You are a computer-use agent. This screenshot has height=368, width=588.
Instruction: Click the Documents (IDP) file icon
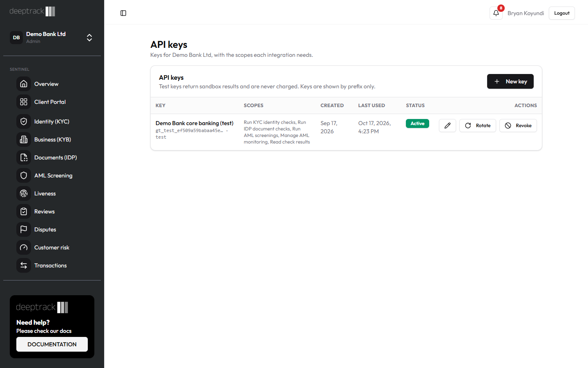tap(24, 157)
